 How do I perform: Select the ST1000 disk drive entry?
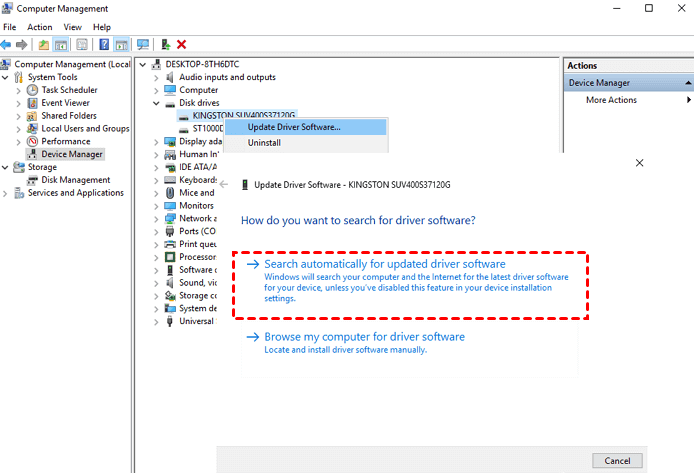[x=208, y=128]
